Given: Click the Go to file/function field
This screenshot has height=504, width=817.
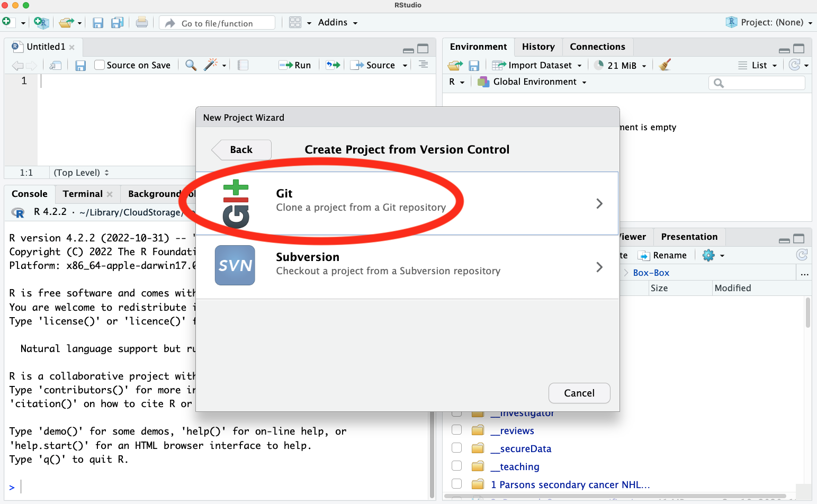Looking at the screenshot, I should (x=218, y=23).
